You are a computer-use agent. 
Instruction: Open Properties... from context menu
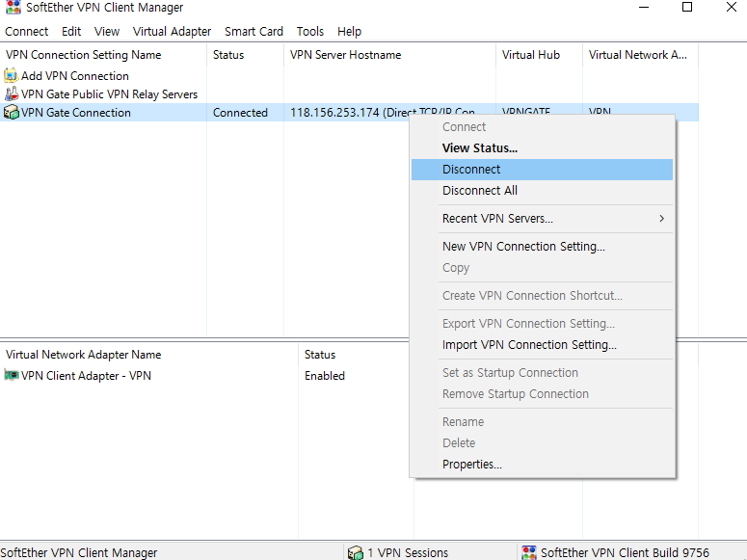coord(542,465)
